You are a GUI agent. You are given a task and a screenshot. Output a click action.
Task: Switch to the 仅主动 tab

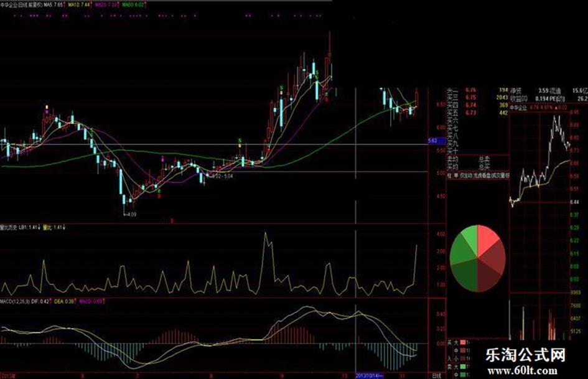pyautogui.click(x=466, y=175)
